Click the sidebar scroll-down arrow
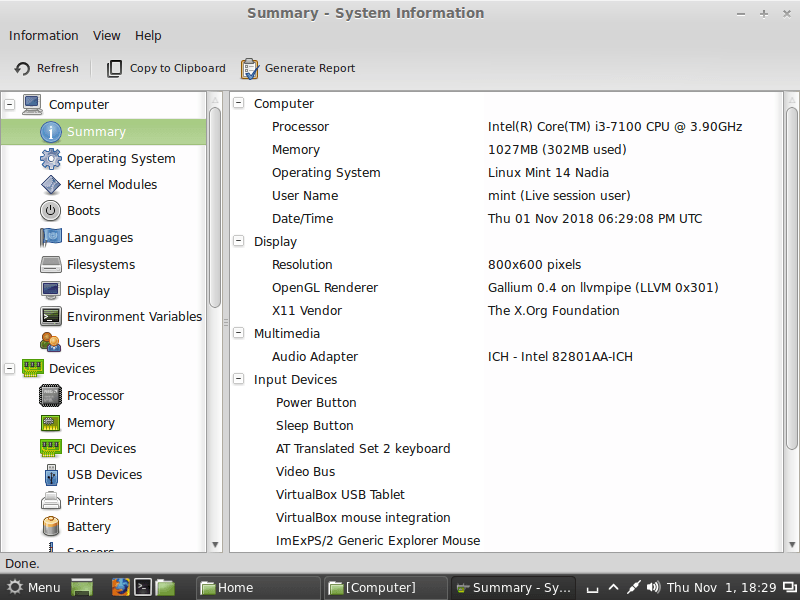The height and width of the screenshot is (600, 800). 215,544
